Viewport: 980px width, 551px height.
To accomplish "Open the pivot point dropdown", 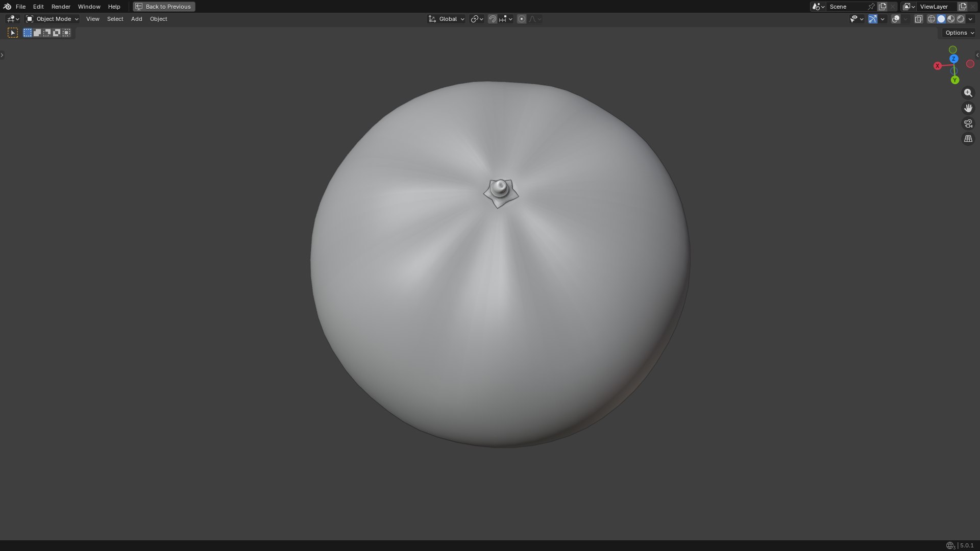I will click(x=477, y=19).
